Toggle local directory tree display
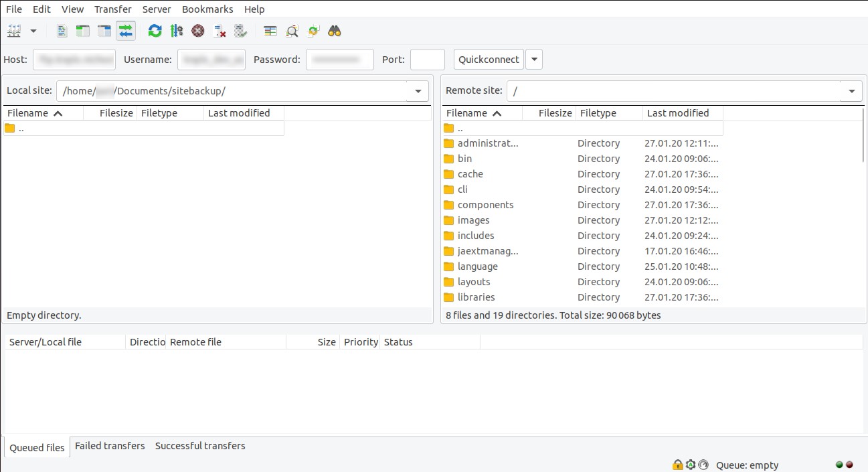 click(x=83, y=31)
